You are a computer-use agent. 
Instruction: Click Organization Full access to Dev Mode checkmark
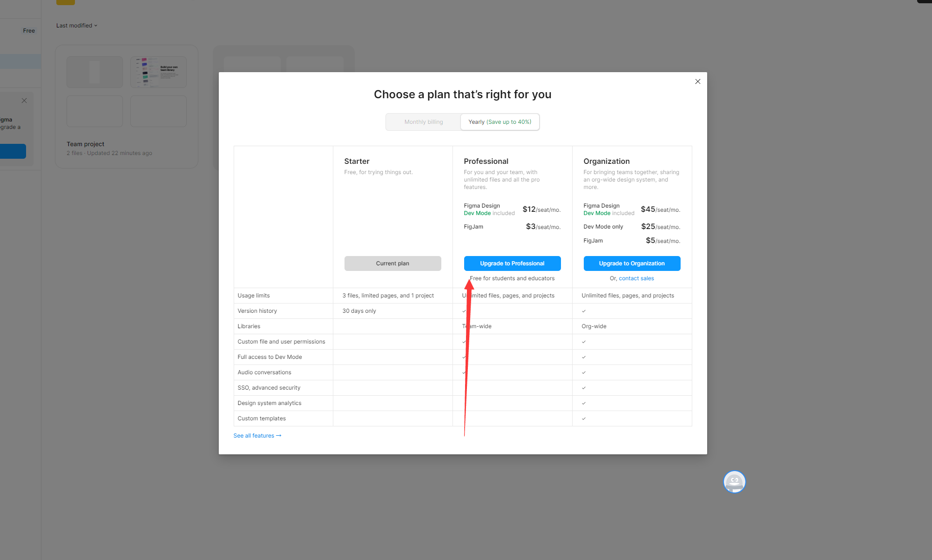click(x=583, y=357)
